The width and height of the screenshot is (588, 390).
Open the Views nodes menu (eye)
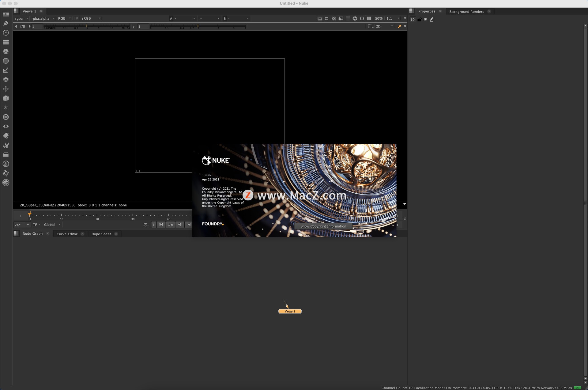(x=6, y=126)
